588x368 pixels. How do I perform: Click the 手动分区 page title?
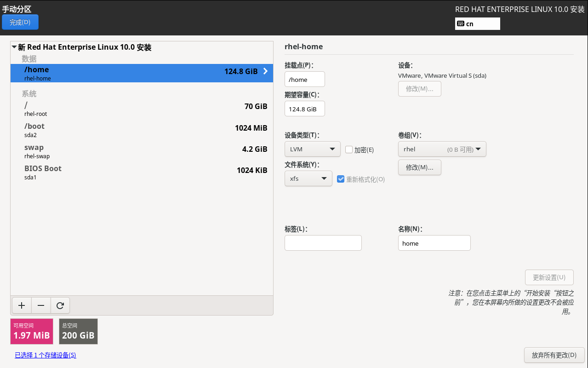coord(17,9)
